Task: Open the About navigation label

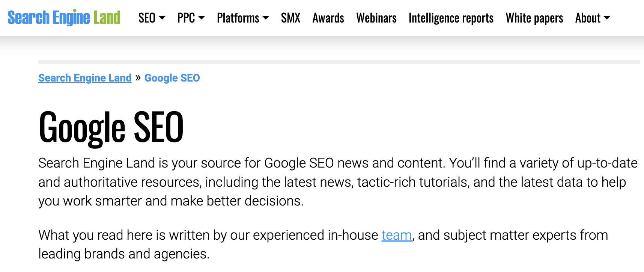Action: 588,18
